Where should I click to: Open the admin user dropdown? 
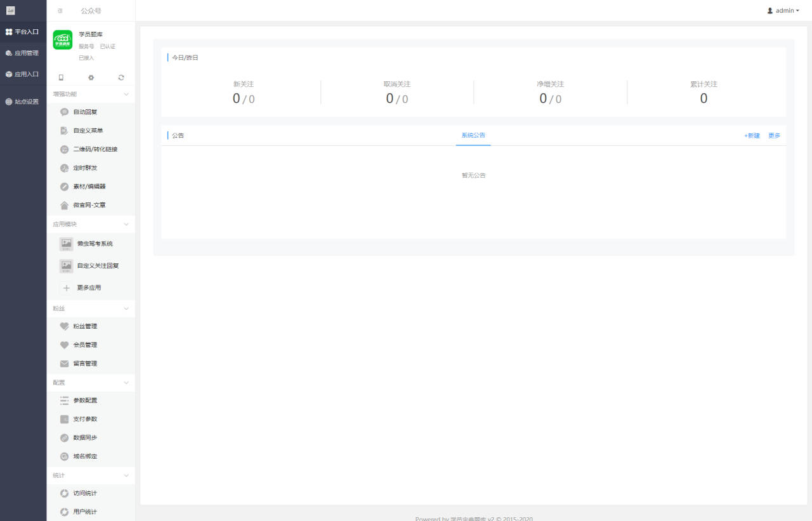point(783,11)
